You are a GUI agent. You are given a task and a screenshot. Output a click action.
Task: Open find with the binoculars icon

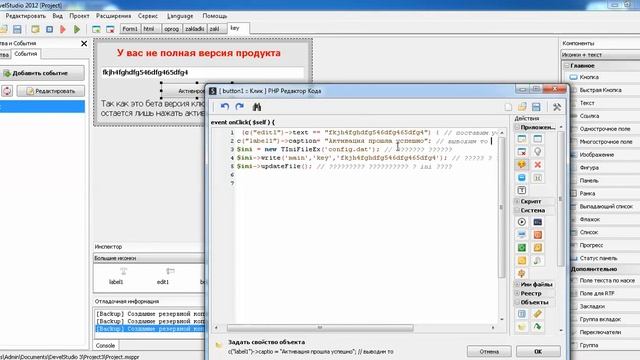point(257,107)
